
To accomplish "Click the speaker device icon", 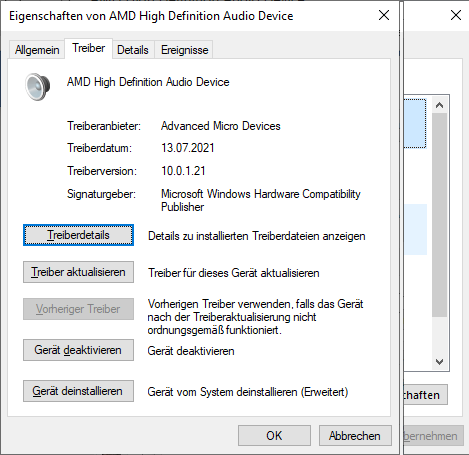I will [38, 87].
